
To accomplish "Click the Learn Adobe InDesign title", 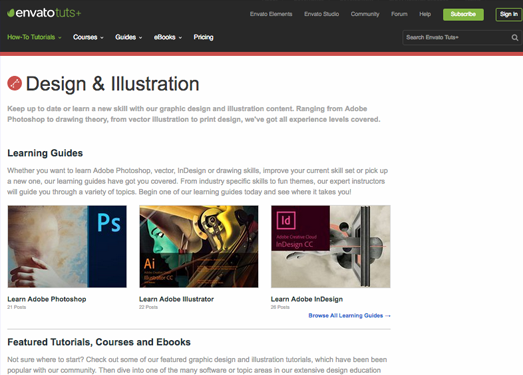I will [x=307, y=299].
